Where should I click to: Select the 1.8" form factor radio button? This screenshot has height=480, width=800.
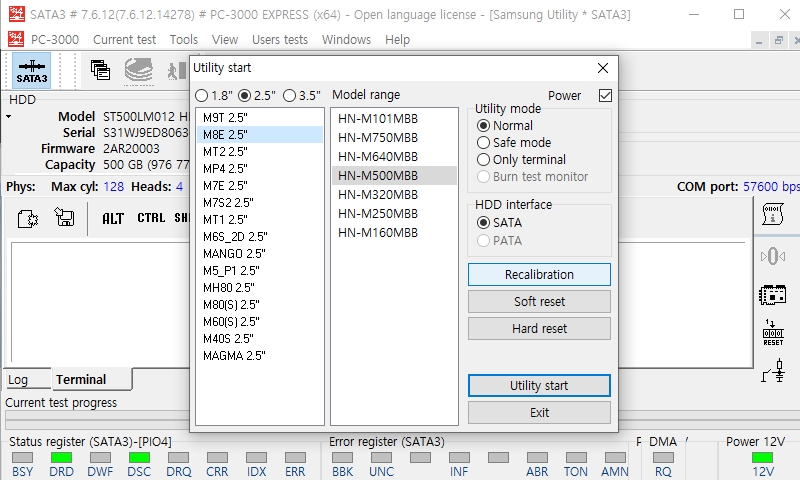tap(202, 95)
